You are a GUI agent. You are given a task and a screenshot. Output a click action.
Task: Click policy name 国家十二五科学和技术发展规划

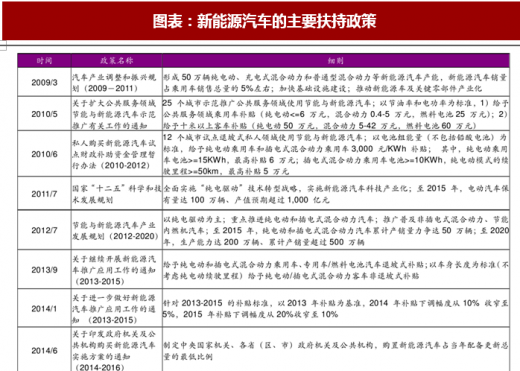tap(117, 194)
